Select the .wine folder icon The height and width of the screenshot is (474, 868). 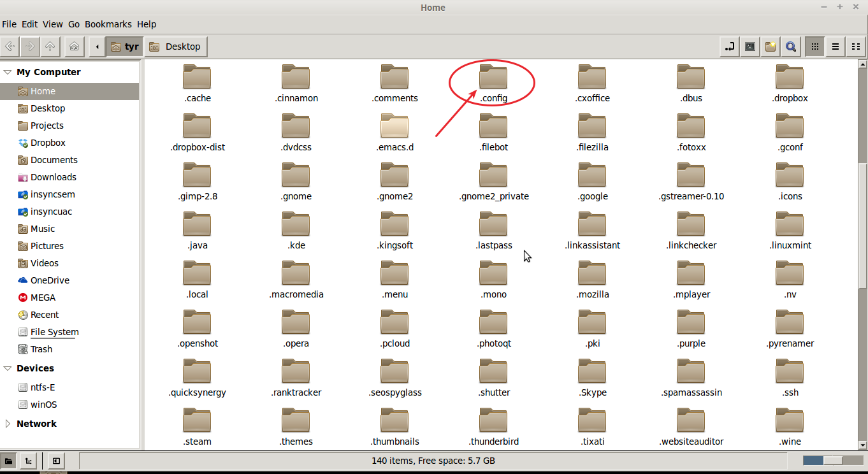[790, 420]
